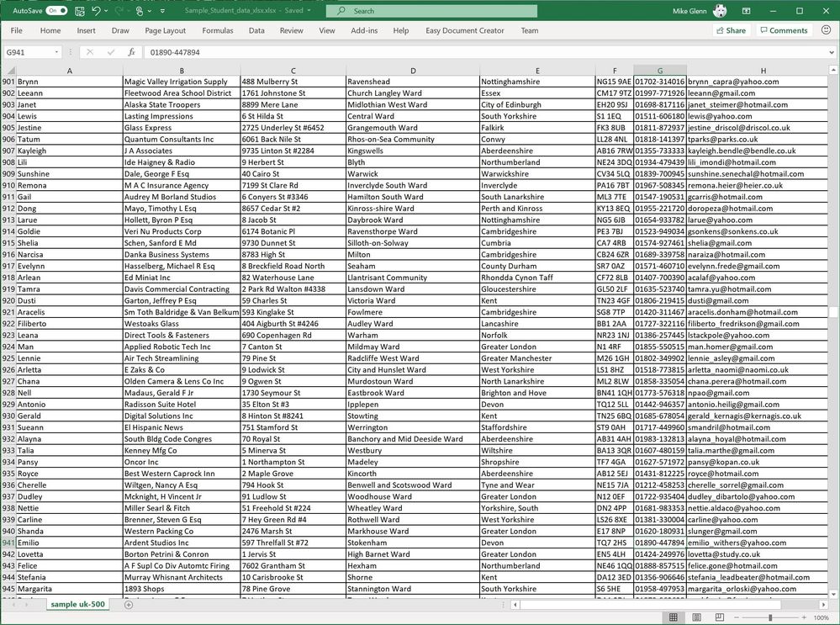Click the formula bar Enter checkmark icon

[x=111, y=52]
